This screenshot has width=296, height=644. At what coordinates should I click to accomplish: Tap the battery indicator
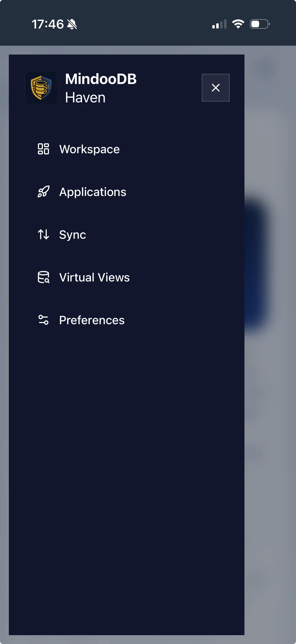coord(259,24)
